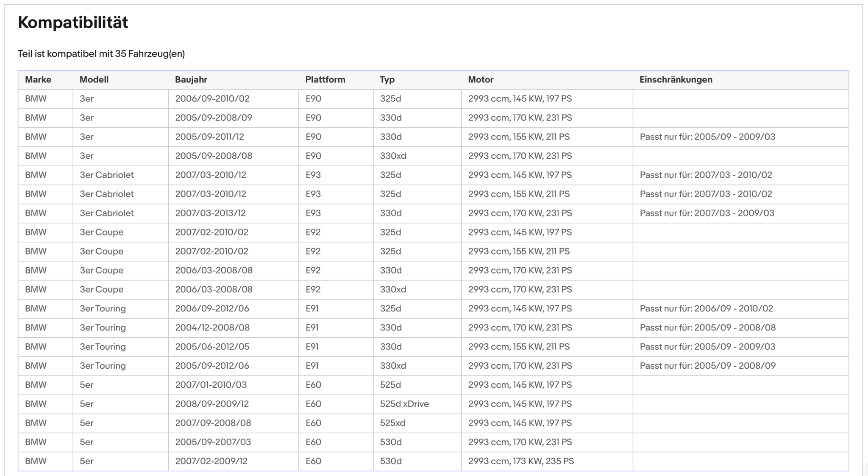Click the 'Teil ist kompatibel mit 35 Fahrzeug(en)' text

pyautogui.click(x=101, y=54)
